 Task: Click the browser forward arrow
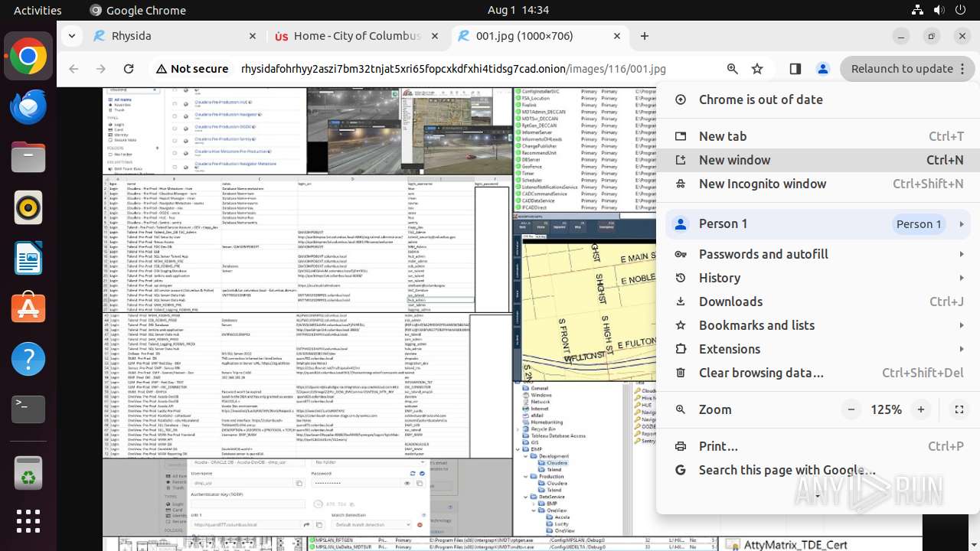pyautogui.click(x=101, y=69)
